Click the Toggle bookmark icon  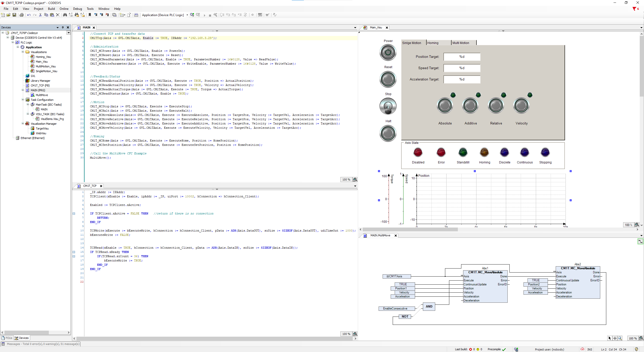[90, 15]
